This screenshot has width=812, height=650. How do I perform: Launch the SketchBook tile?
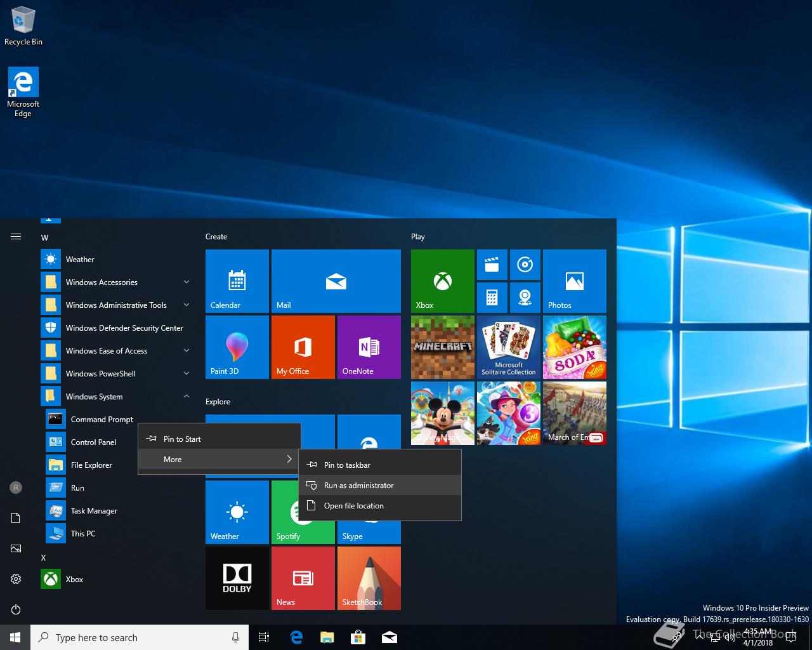(x=369, y=578)
